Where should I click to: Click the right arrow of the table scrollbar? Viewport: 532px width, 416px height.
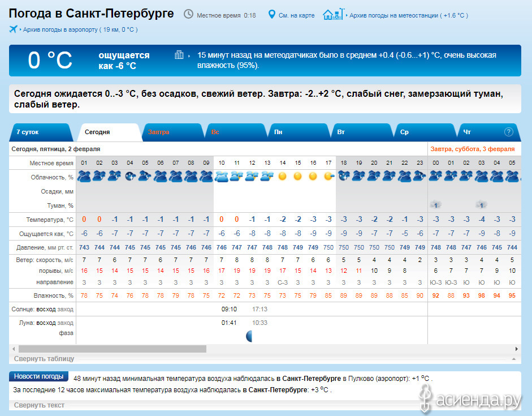coord(516,349)
